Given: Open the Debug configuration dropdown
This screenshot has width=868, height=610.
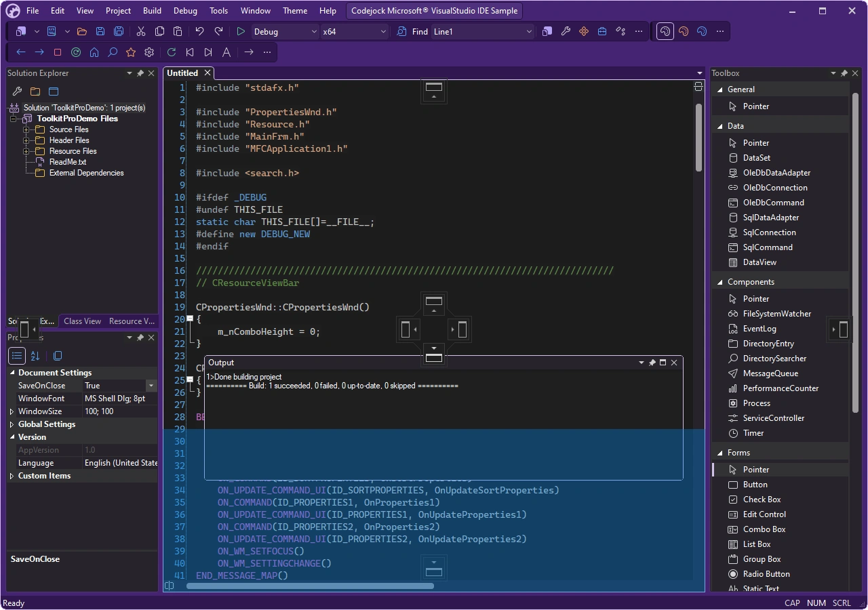Looking at the screenshot, I should [x=314, y=31].
